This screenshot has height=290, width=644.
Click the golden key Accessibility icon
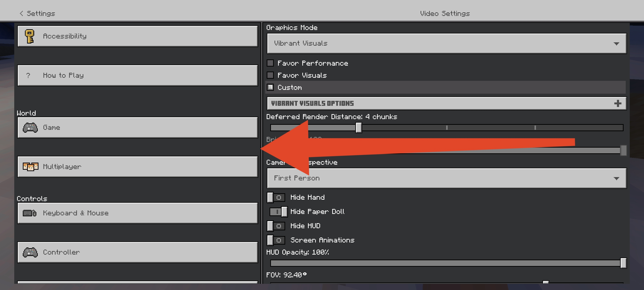click(29, 36)
